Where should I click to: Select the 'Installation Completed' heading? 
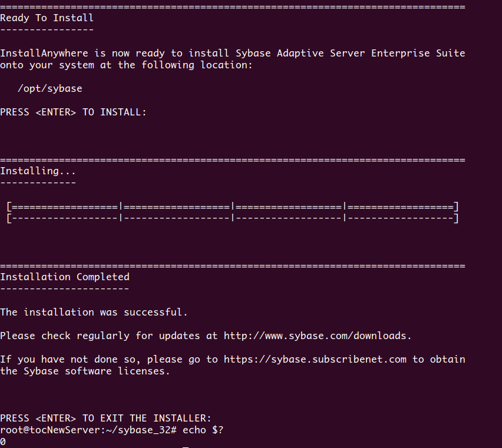(x=64, y=277)
